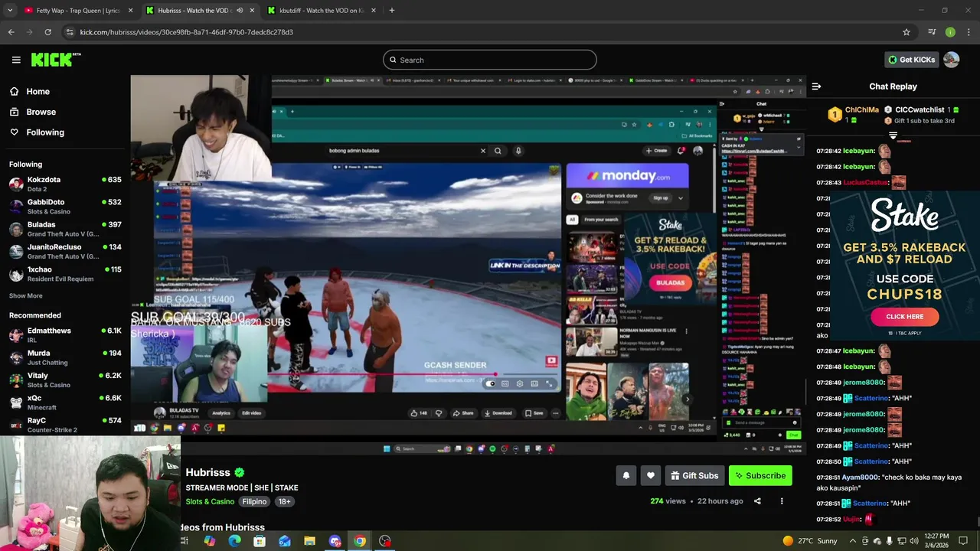
Task: Click the address bar URL
Action: 186,32
